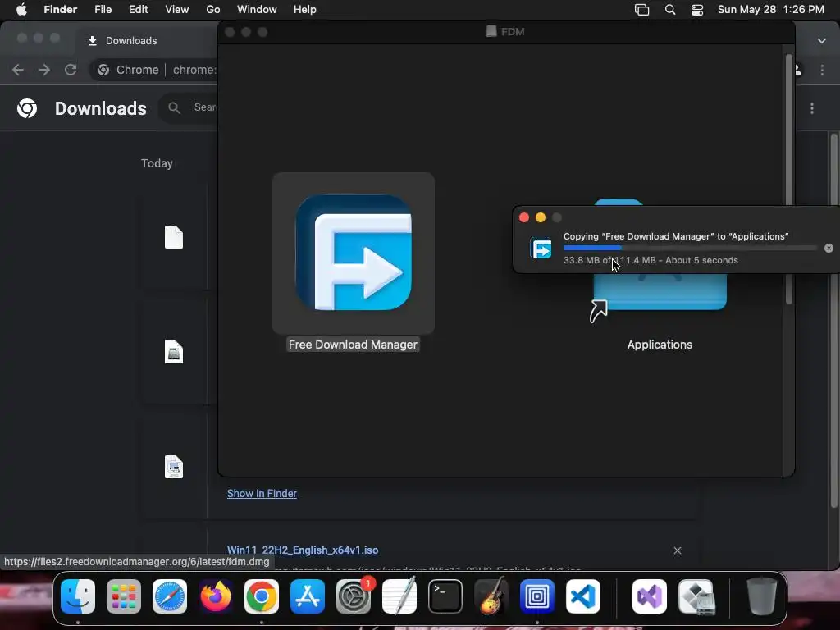Image resolution: width=840 pixels, height=630 pixels.
Task: Open the Downloads page more actions menu
Action: (812, 108)
